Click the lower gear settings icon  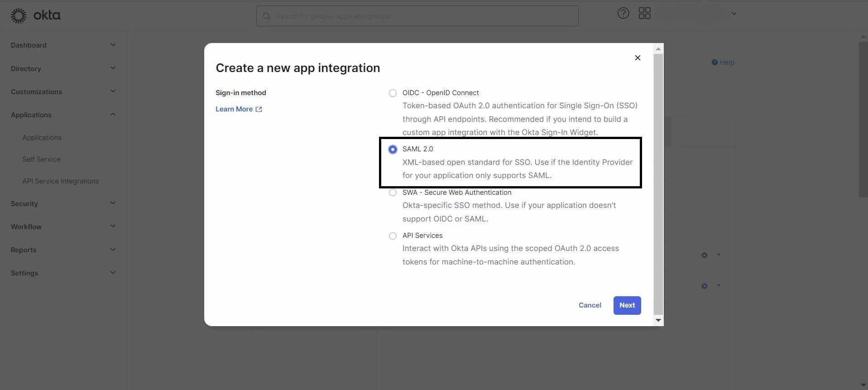point(704,286)
